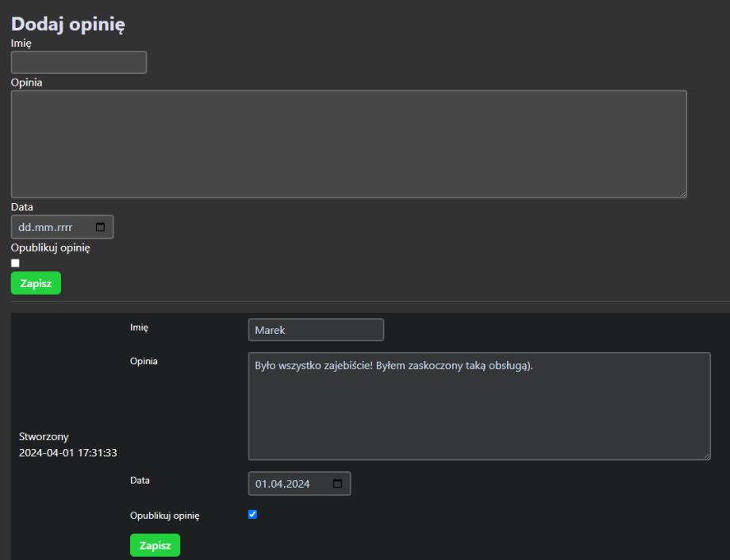Open calendar picker in empty date field
730x560 pixels.
tap(100, 227)
